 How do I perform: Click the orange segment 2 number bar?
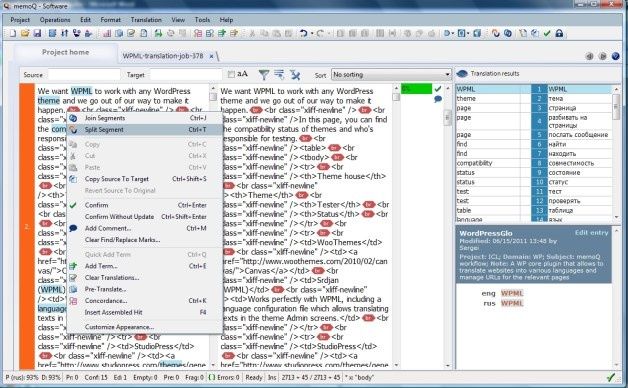point(27,226)
